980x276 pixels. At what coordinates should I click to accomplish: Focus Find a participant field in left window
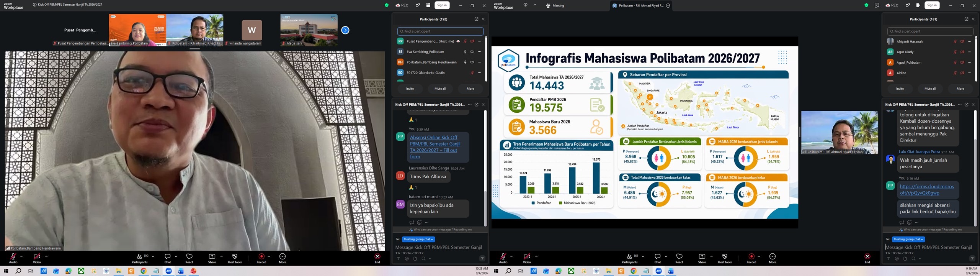(440, 31)
